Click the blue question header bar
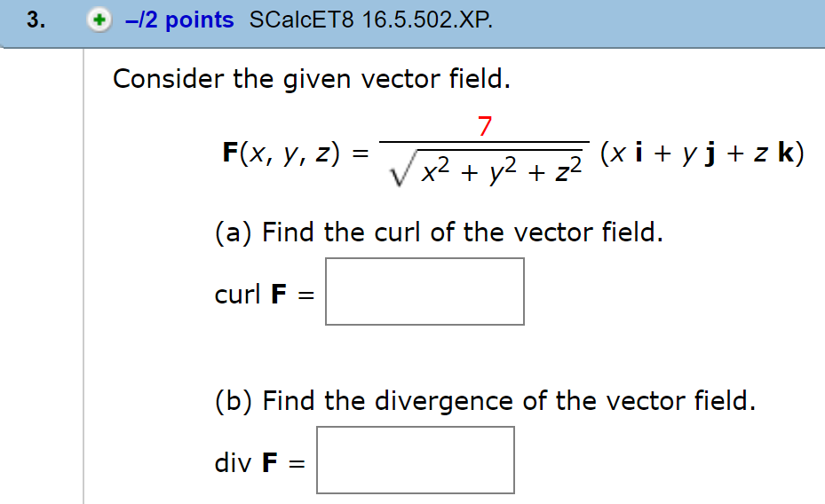Viewport: 825px width, 504px height. 412,24
